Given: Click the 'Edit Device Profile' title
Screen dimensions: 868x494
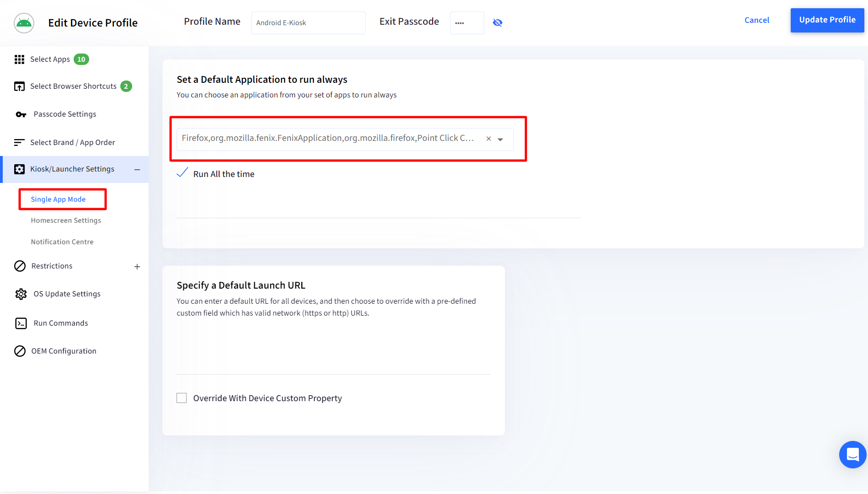Looking at the screenshot, I should [93, 23].
